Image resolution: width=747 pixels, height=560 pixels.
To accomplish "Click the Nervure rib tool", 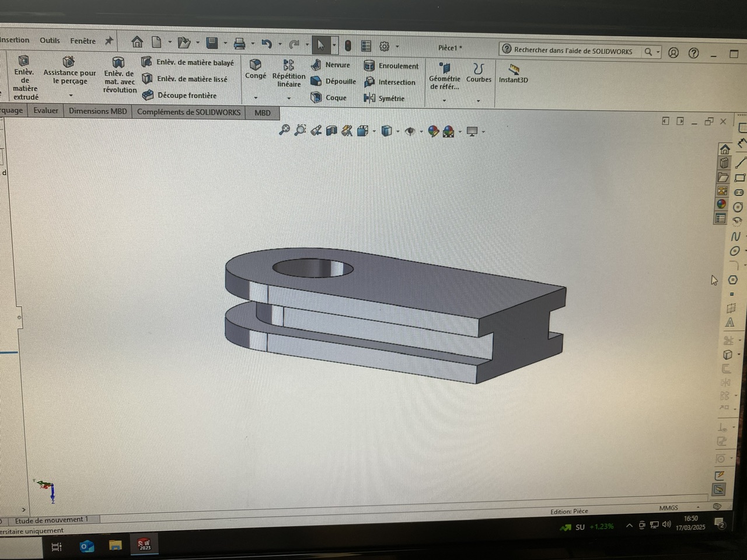I will tap(331, 65).
